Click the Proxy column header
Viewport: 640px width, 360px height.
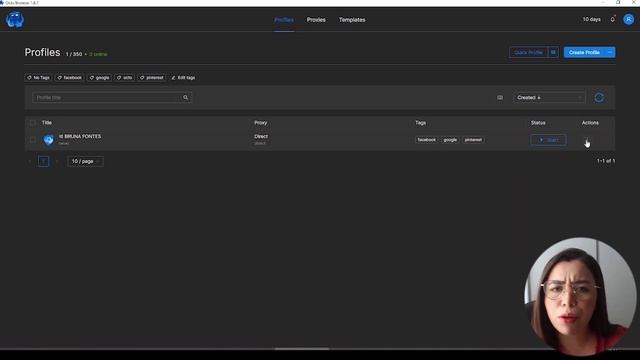point(260,122)
